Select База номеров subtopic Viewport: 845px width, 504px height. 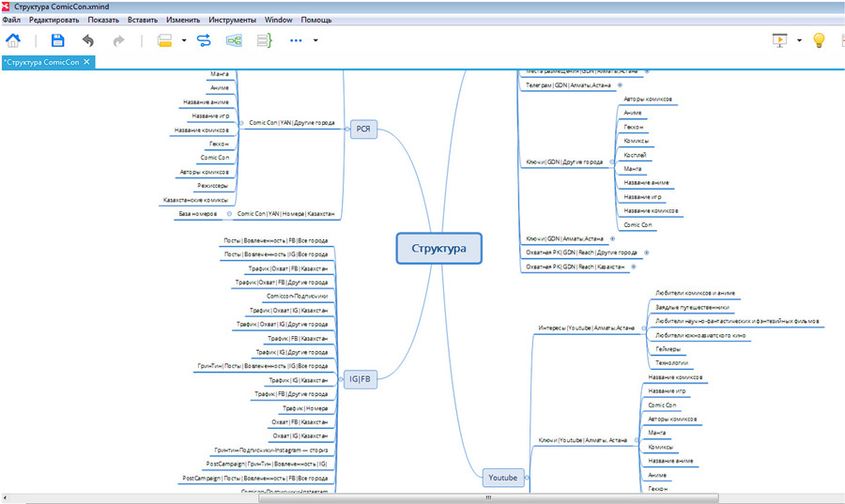point(198,214)
